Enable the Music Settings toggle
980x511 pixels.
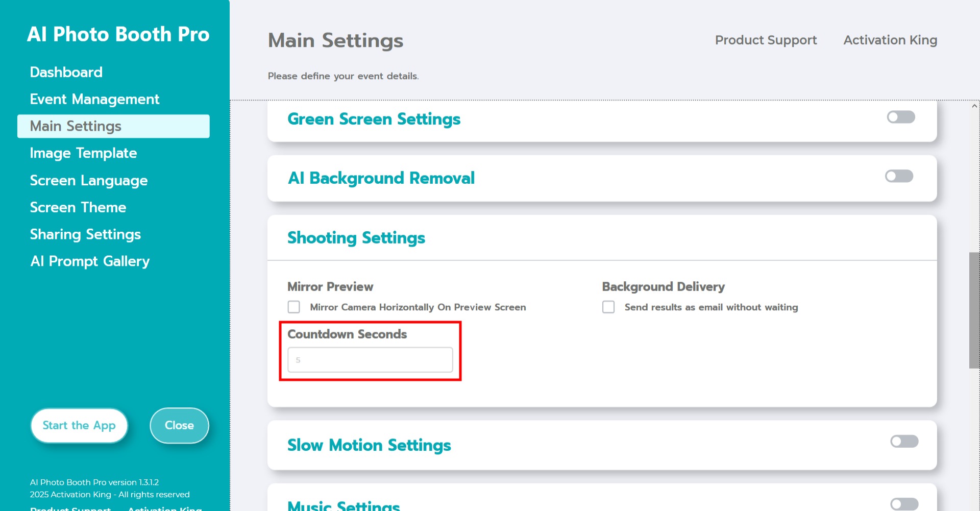(904, 504)
